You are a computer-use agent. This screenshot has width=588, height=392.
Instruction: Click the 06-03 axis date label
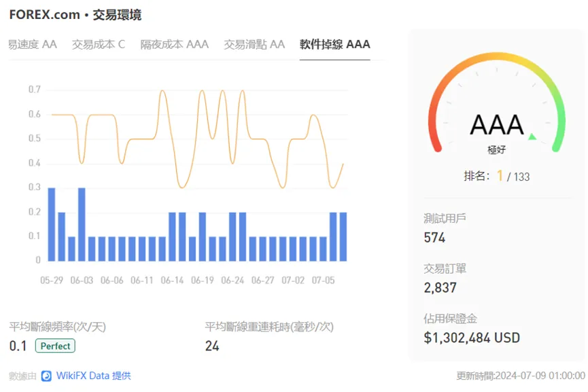click(x=82, y=281)
